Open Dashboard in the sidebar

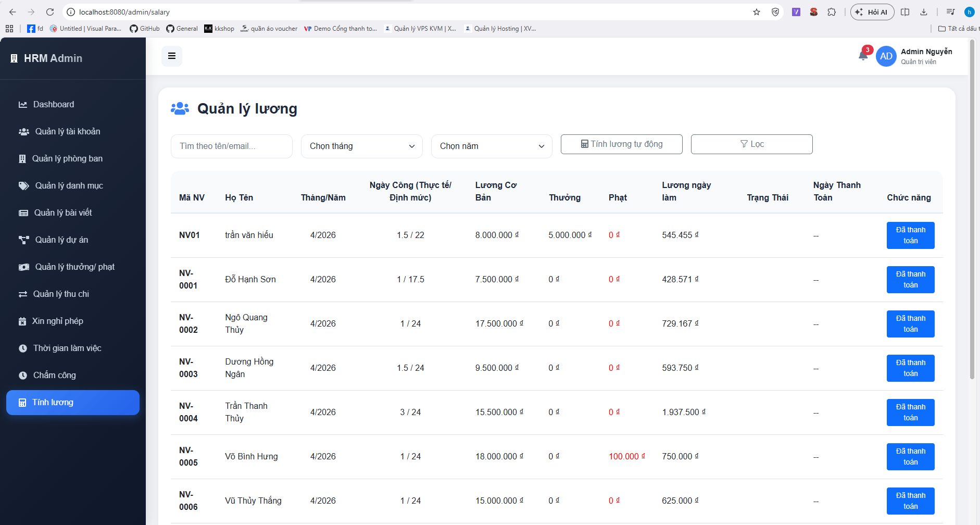tap(73, 105)
